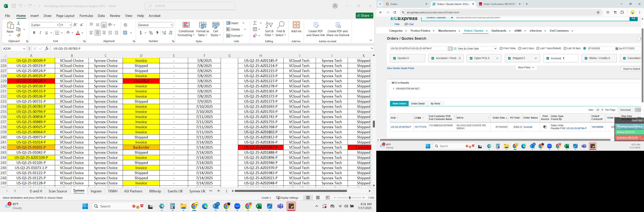
Task: Click Save icon in Excel title bar
Action: coord(14,6)
